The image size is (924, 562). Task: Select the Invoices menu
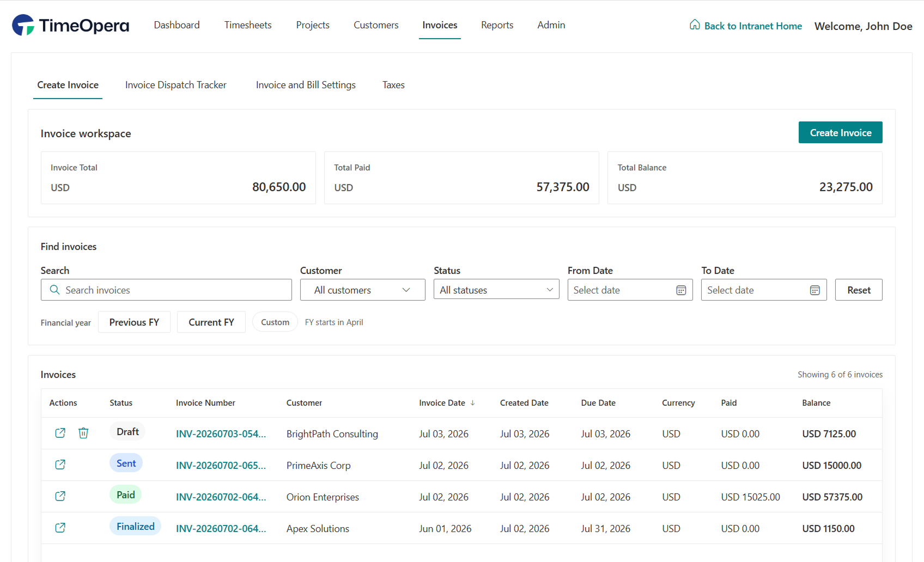coord(440,25)
